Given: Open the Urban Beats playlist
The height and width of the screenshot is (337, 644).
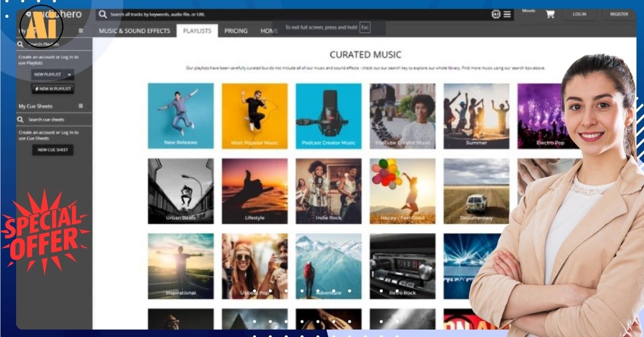Looking at the screenshot, I should pyautogui.click(x=181, y=191).
